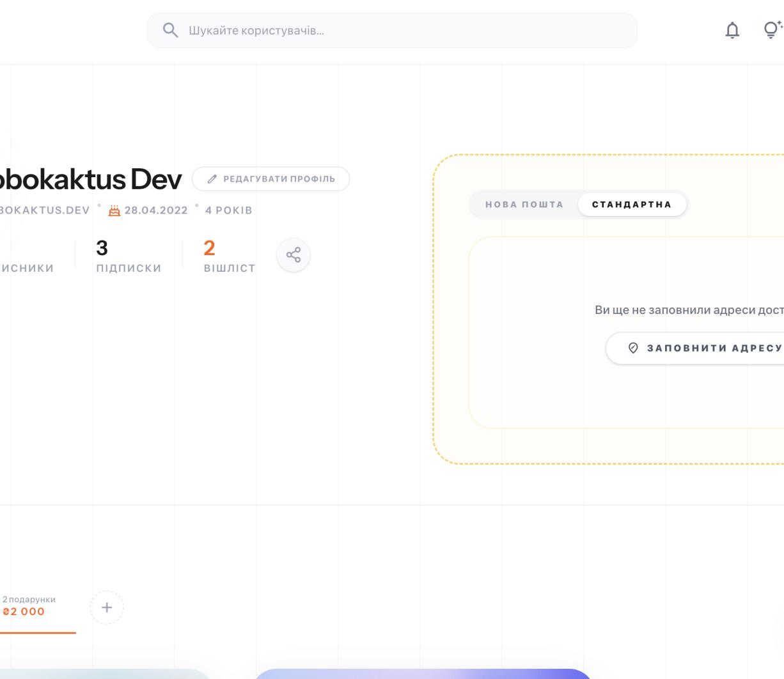Click the 'Ви ще не заповнили адреси' message

[x=689, y=310]
